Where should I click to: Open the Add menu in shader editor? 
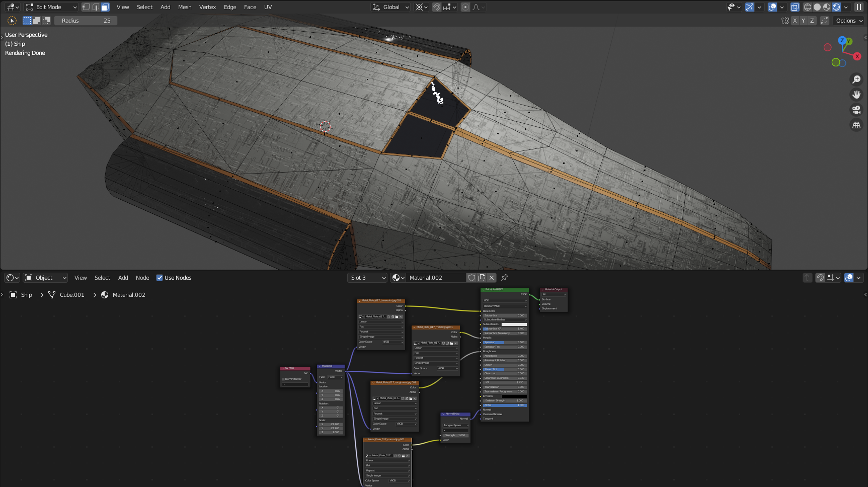coord(123,278)
